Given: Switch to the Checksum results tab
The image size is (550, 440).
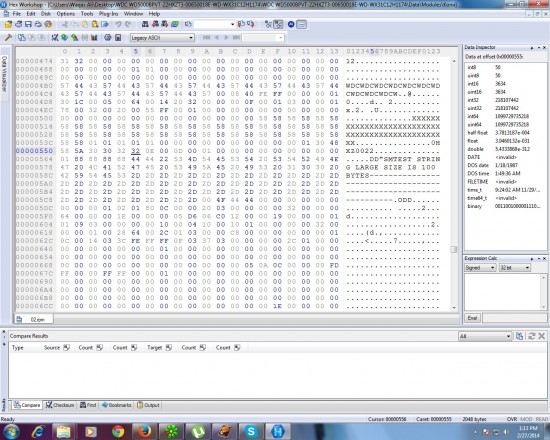Looking at the screenshot, I should [60, 405].
